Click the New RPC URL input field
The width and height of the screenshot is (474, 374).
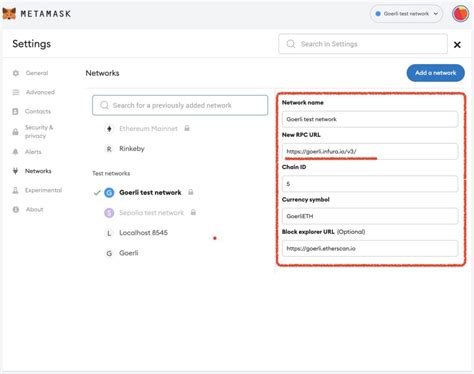click(370, 152)
